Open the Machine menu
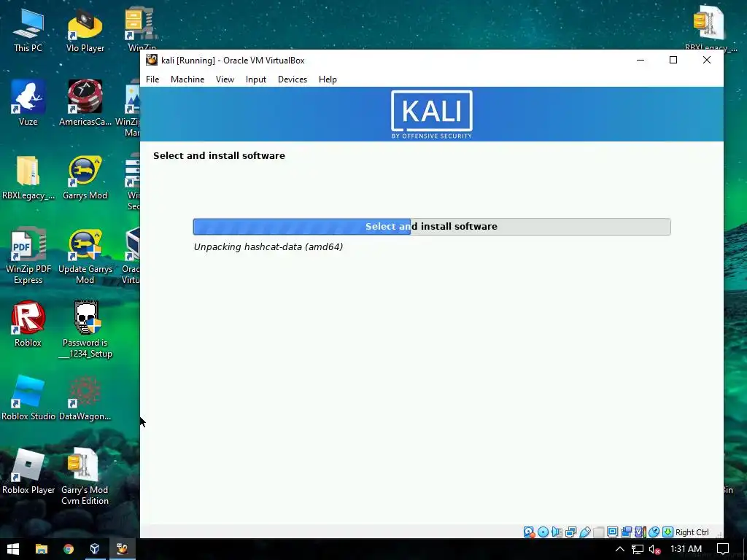The height and width of the screenshot is (560, 747). [x=187, y=79]
